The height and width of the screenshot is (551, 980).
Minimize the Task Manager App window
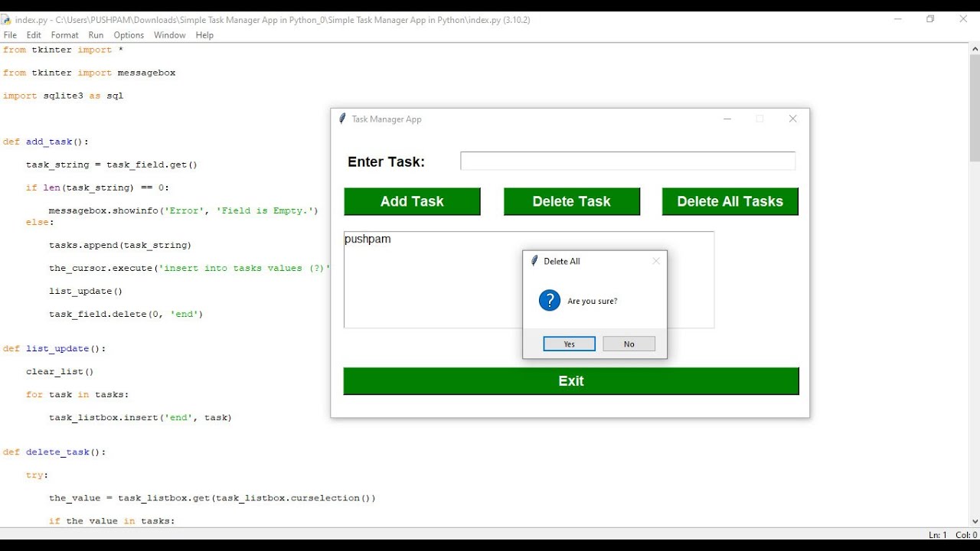click(x=727, y=119)
